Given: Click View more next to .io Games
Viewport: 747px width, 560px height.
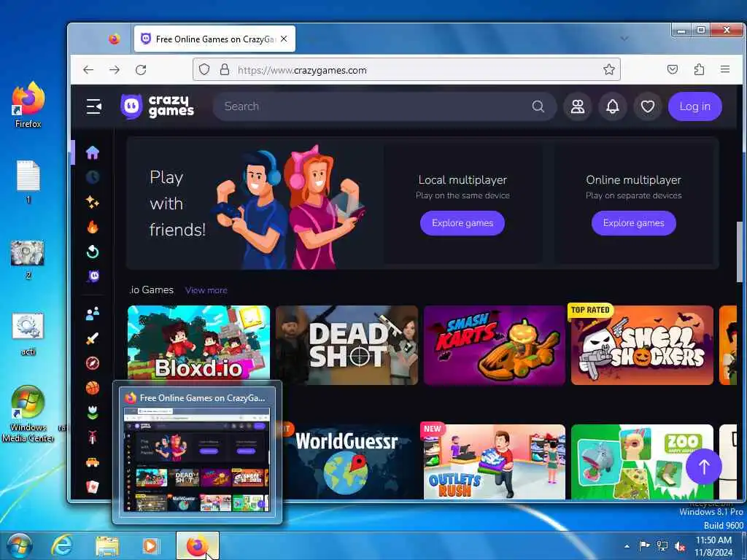Looking at the screenshot, I should [x=206, y=290].
